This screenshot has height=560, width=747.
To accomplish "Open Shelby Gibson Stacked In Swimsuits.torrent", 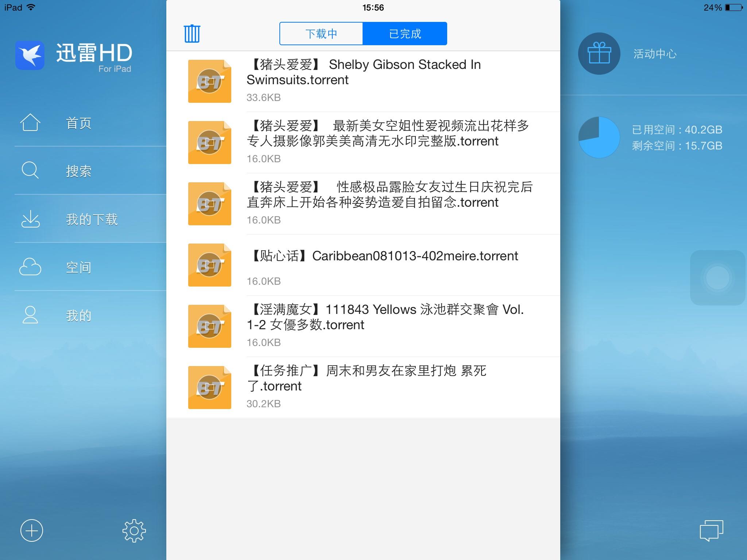I will pyautogui.click(x=363, y=72).
